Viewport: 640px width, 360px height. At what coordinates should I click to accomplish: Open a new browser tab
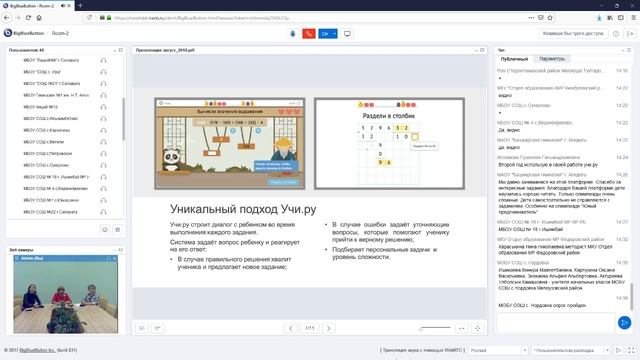click(80, 5)
